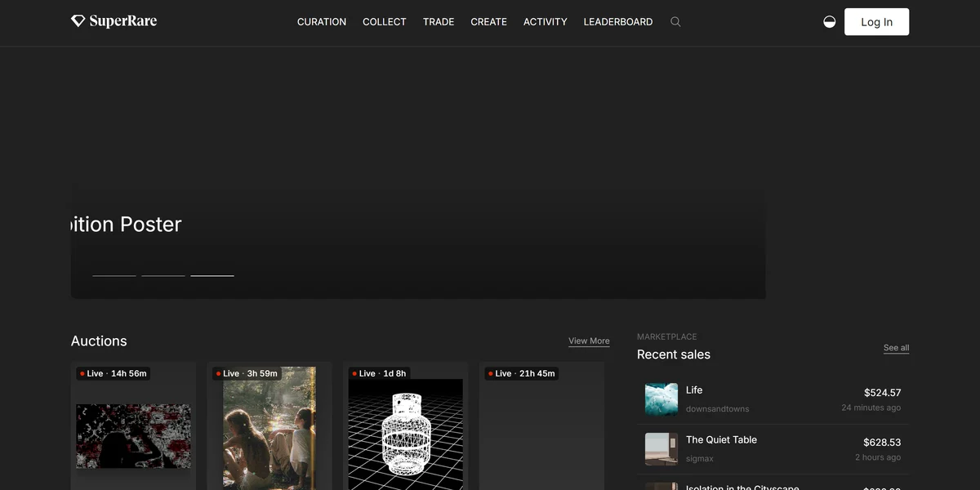Click the SuperRare logo
Screen dimensions: 980x490
114,21
